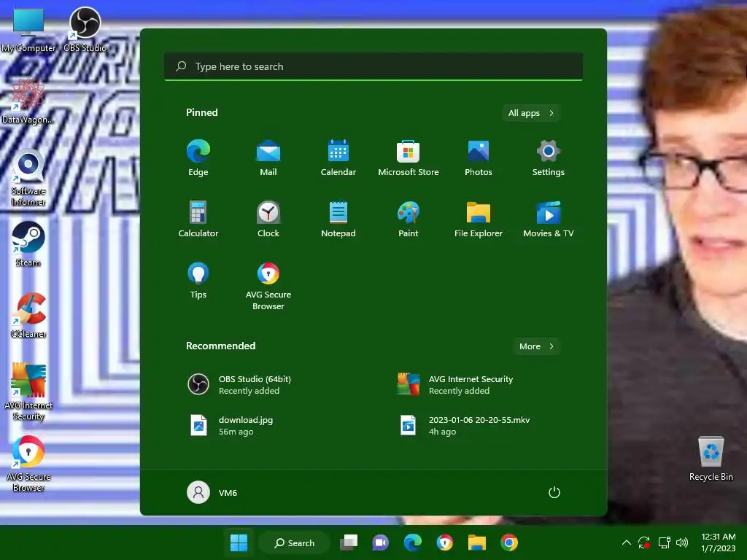Image resolution: width=747 pixels, height=560 pixels.
Task: Open AVG Secure Browser in the taskbar
Action: tap(445, 542)
